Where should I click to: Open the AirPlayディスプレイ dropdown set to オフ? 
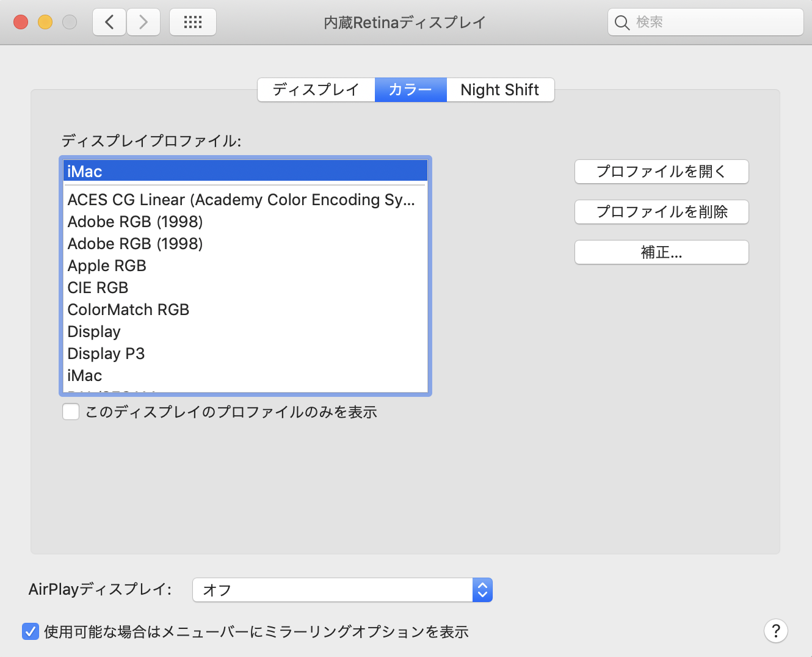pyautogui.click(x=343, y=590)
